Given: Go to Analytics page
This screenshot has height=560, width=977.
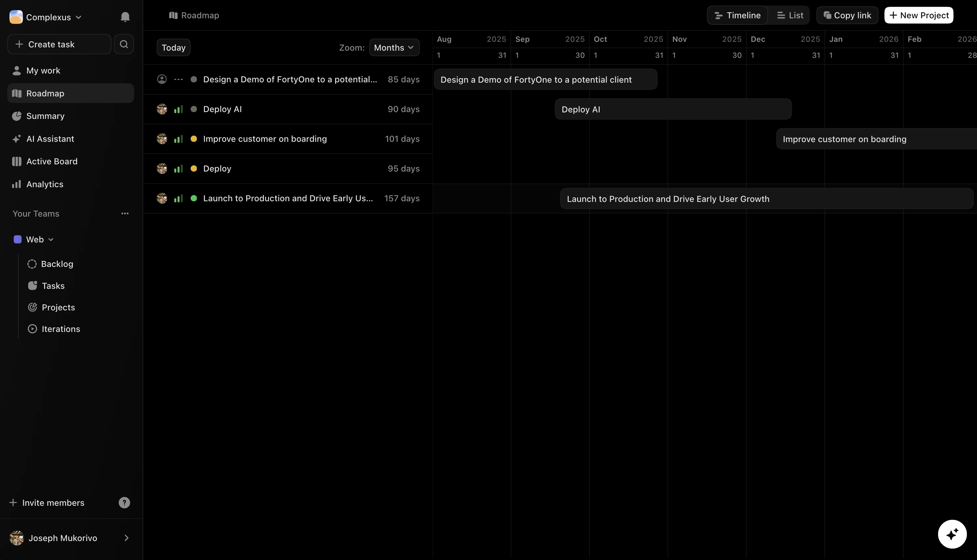Looking at the screenshot, I should [x=45, y=184].
